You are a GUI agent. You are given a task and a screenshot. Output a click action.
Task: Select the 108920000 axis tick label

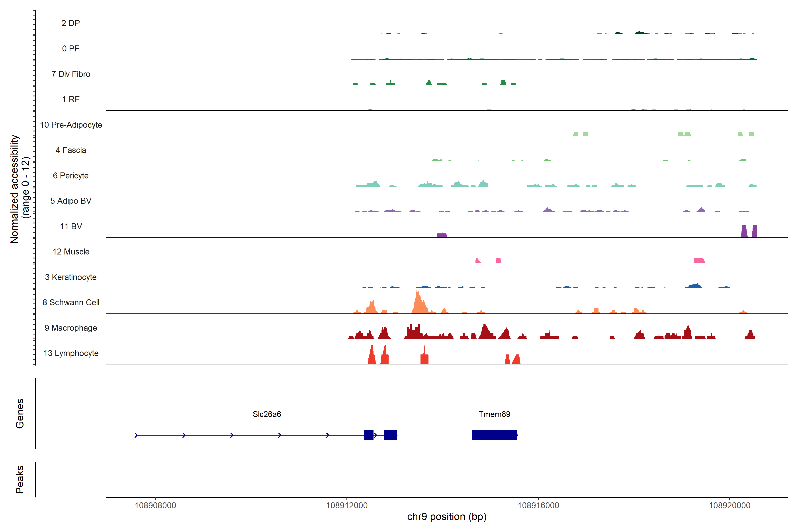point(730,505)
